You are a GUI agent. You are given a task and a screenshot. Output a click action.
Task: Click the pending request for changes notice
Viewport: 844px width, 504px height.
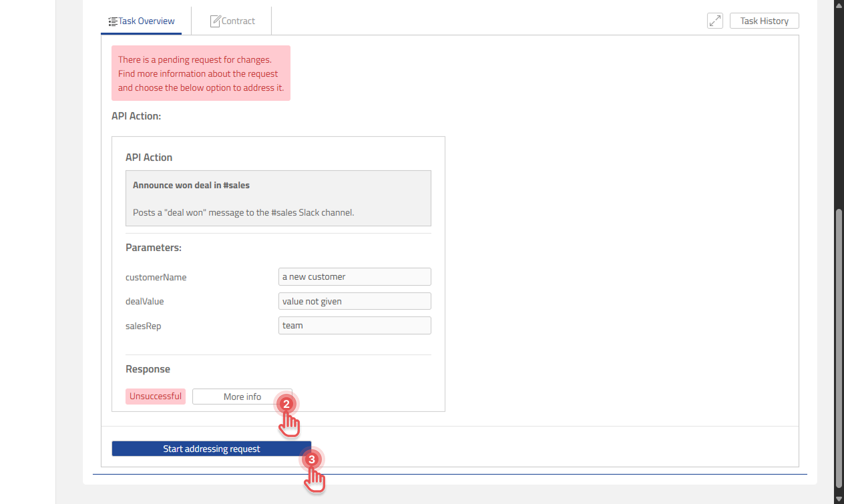(x=201, y=73)
